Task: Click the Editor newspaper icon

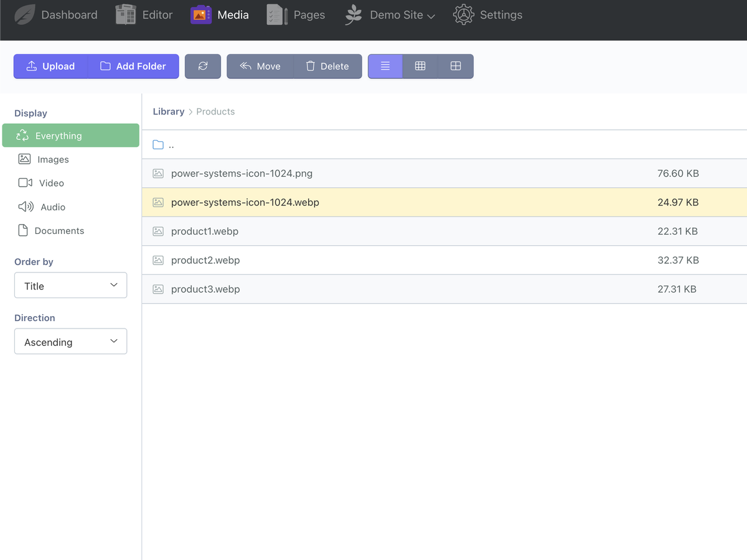Action: (x=126, y=15)
